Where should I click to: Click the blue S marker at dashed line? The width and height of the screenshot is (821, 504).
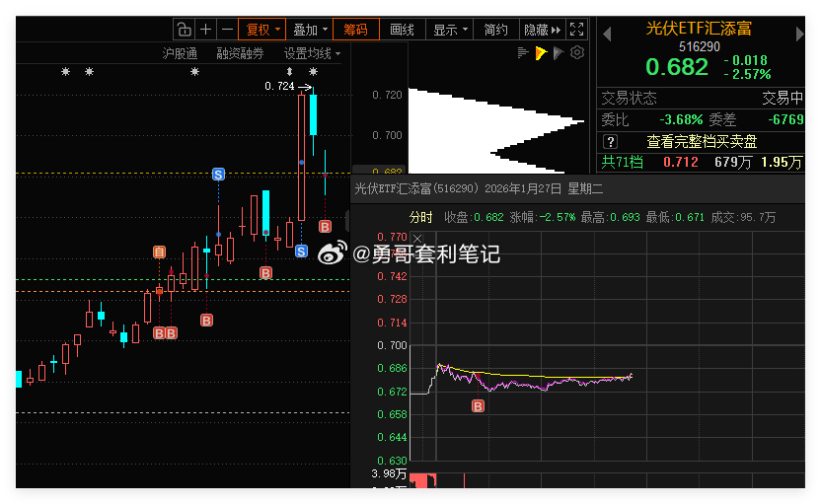pos(218,175)
